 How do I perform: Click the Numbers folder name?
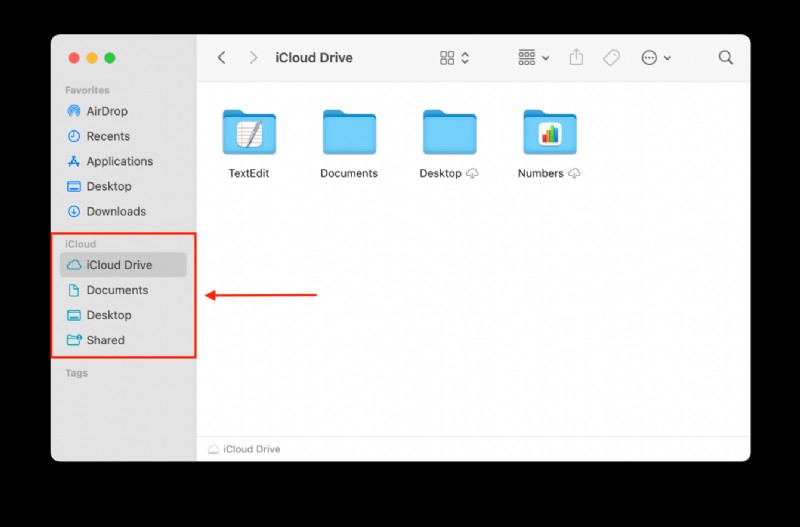(541, 173)
